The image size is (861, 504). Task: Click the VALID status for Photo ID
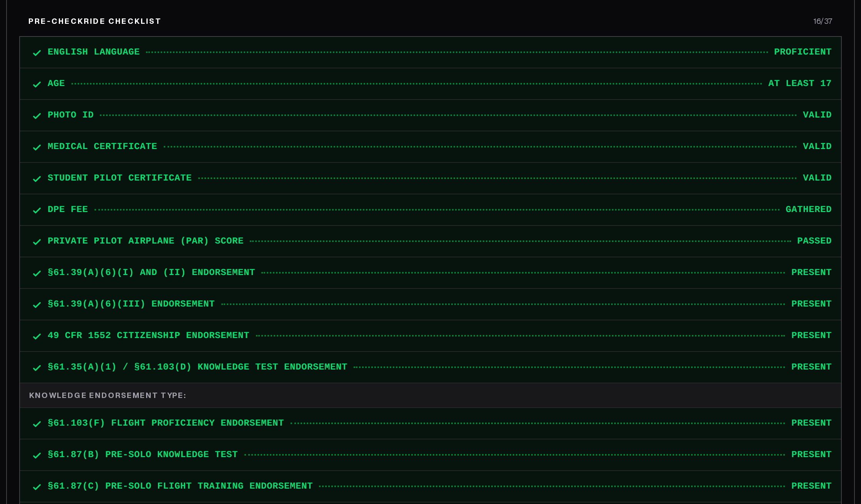tap(817, 115)
